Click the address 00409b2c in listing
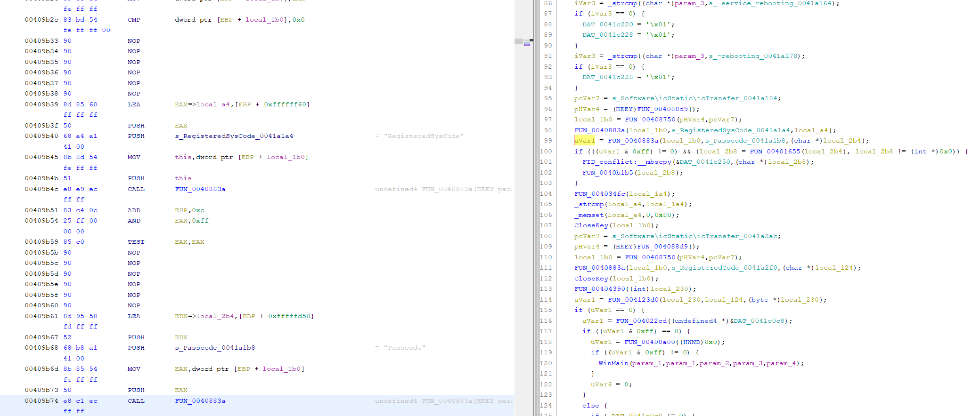980x416 pixels. (x=41, y=20)
